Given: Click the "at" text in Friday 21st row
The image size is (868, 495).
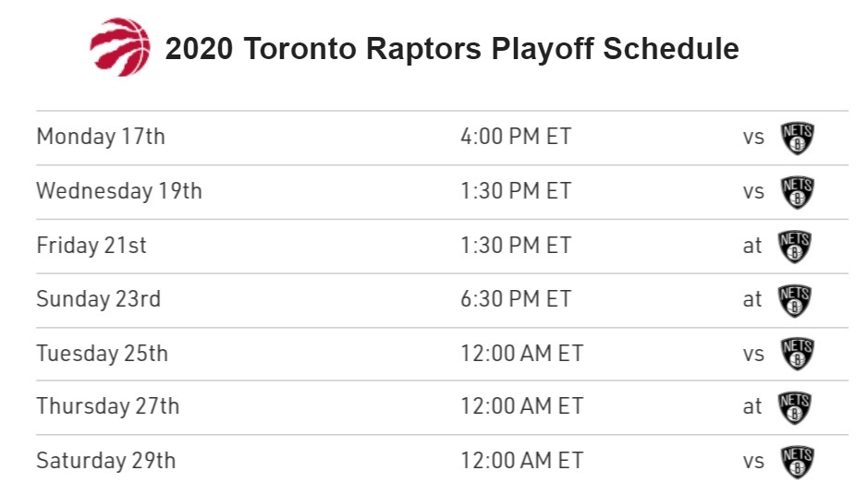Looking at the screenshot, I should point(752,246).
